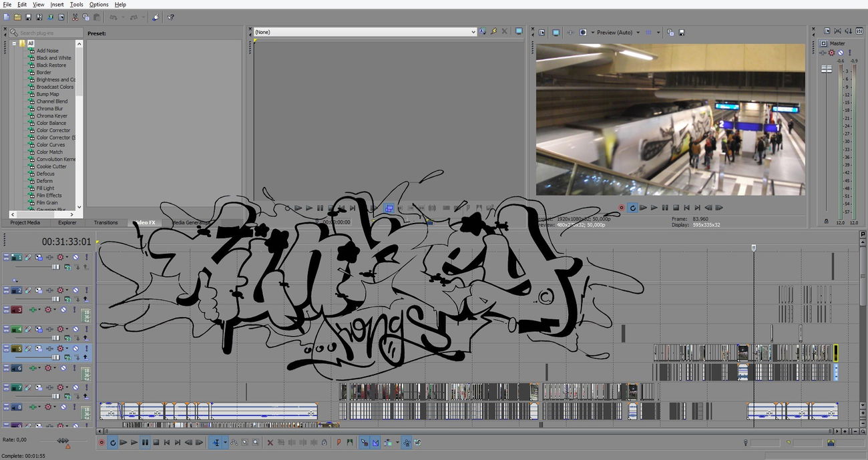Viewport: 868px width, 460px height.
Task: Click Play From Start in the transport bar
Action: coord(122,443)
